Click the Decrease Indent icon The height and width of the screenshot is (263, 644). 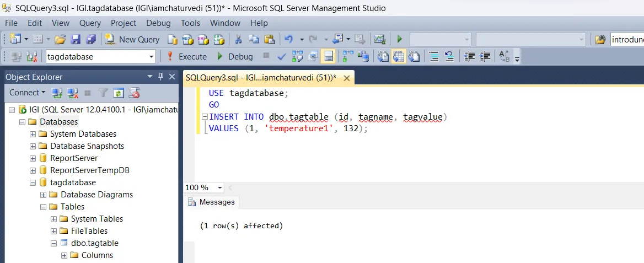[x=470, y=56]
